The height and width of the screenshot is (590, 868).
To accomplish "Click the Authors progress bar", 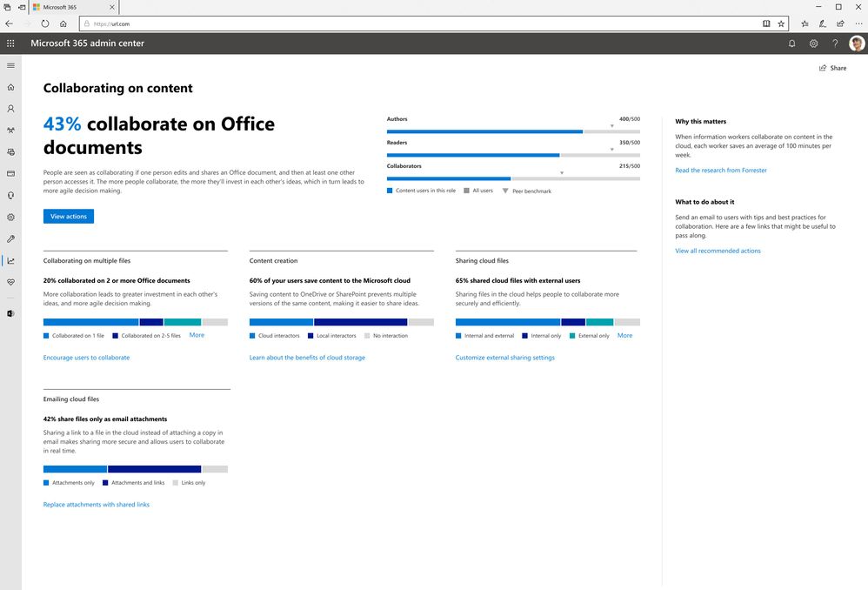I will pyautogui.click(x=513, y=132).
